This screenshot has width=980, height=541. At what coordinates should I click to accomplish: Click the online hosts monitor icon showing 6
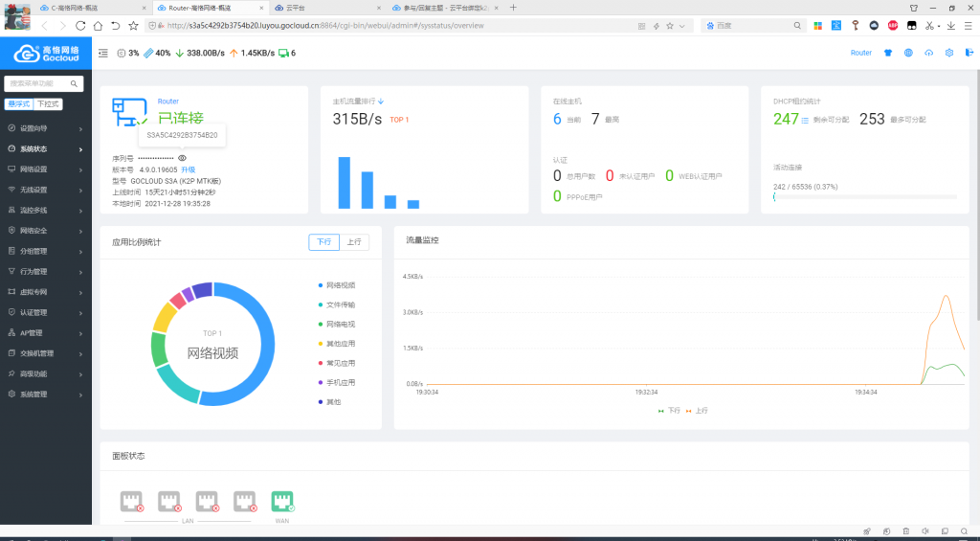283,54
